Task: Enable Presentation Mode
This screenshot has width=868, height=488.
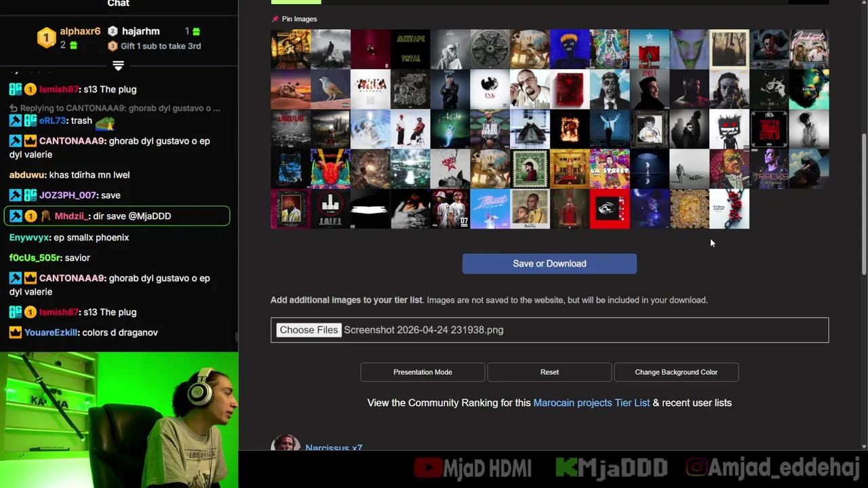Action: pyautogui.click(x=422, y=372)
